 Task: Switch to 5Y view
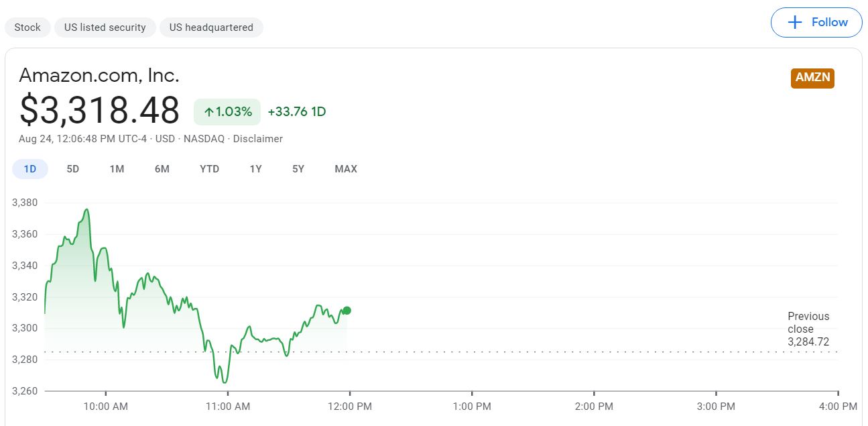click(x=298, y=169)
